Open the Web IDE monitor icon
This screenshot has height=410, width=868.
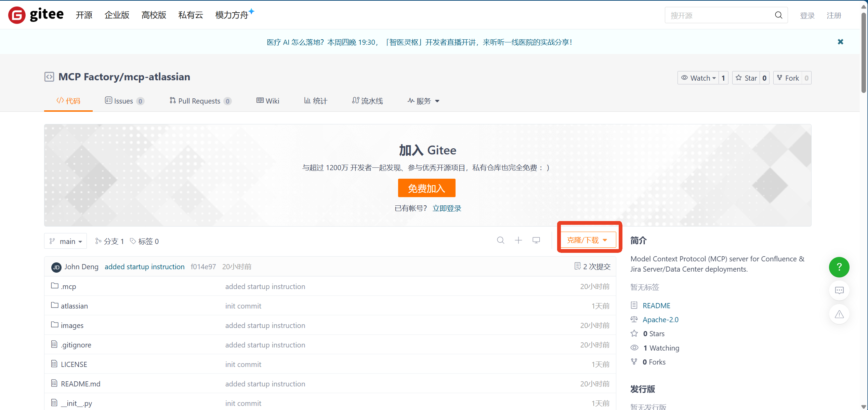point(536,240)
